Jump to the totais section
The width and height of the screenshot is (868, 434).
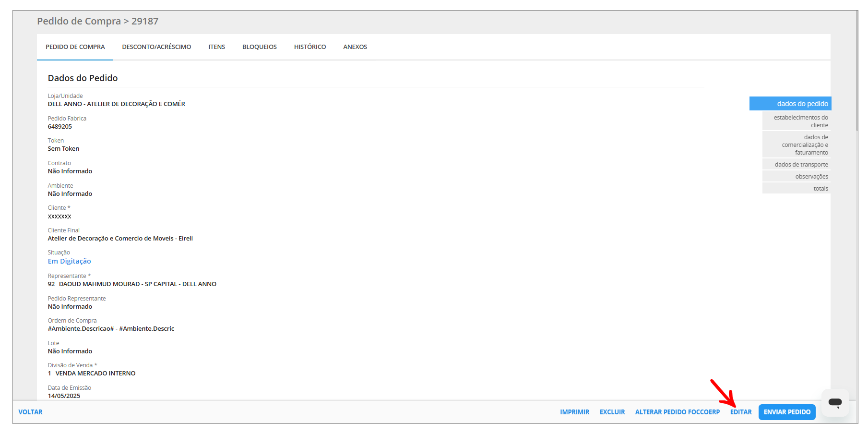[x=797, y=189]
